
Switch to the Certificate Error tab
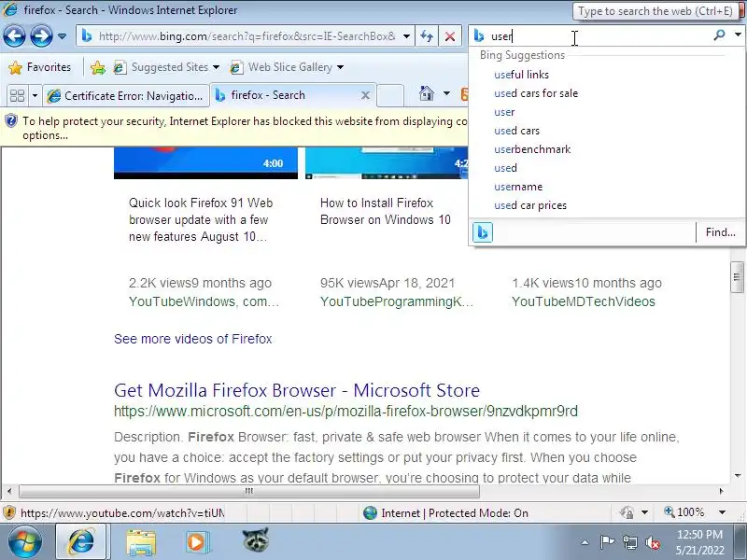[x=126, y=96]
